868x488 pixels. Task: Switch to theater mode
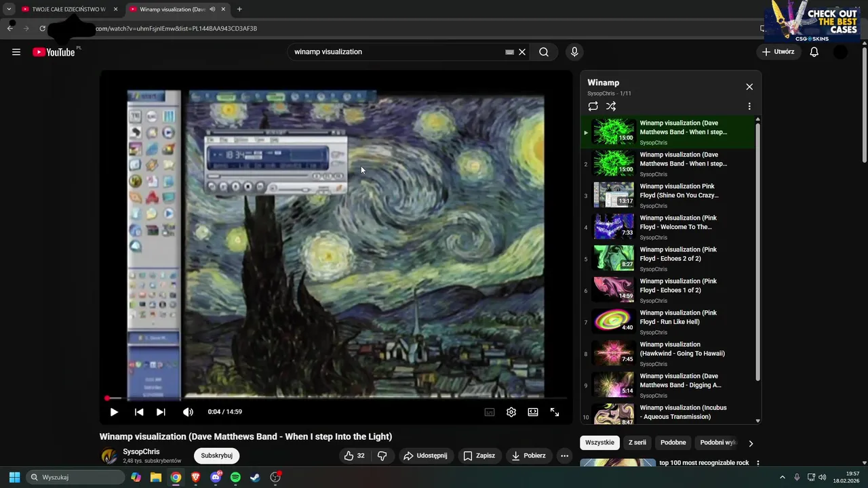(533, 412)
